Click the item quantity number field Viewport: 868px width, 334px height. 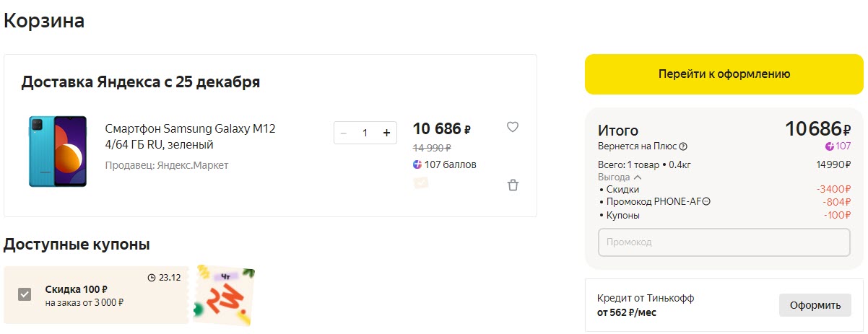pyautogui.click(x=365, y=133)
